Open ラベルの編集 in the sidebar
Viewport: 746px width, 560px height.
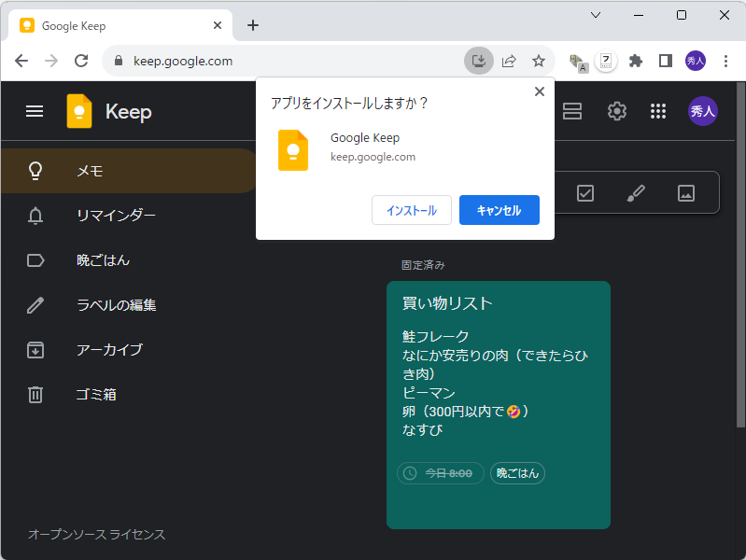tap(129, 305)
